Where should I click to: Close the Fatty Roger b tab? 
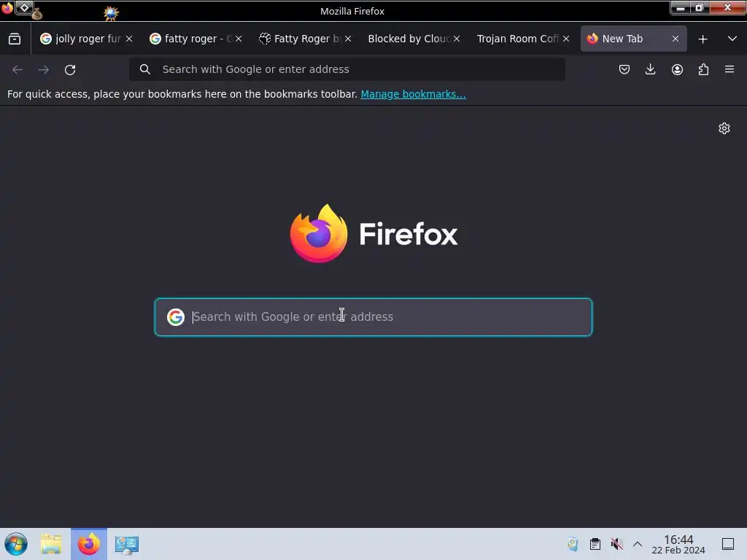tap(348, 39)
